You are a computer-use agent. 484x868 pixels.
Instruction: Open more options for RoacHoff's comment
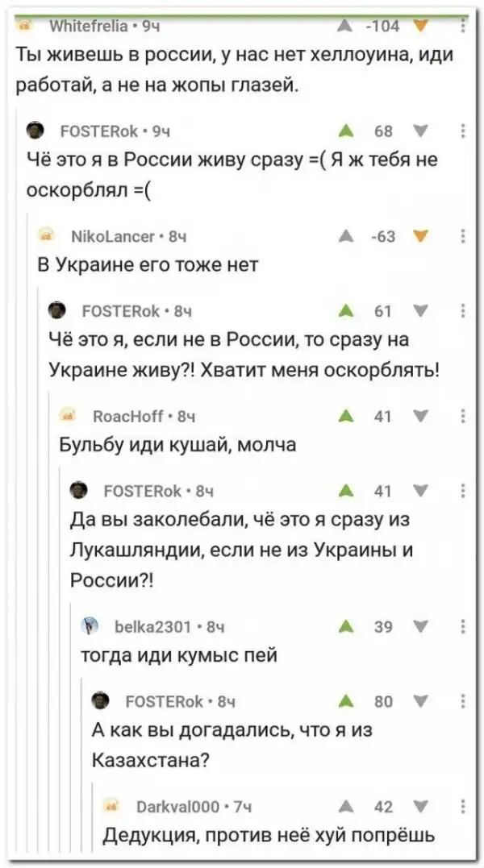click(x=462, y=416)
